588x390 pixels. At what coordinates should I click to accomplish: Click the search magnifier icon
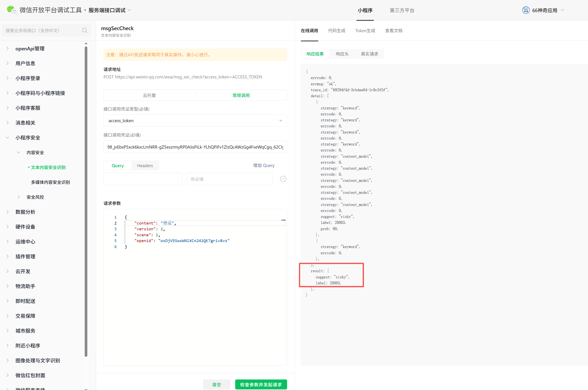tap(85, 30)
